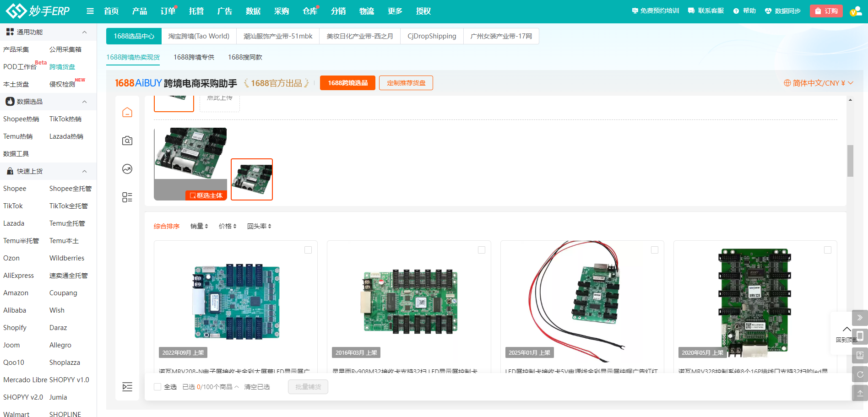
Task: Open 跨境货盘 sidebar link
Action: [x=62, y=67]
